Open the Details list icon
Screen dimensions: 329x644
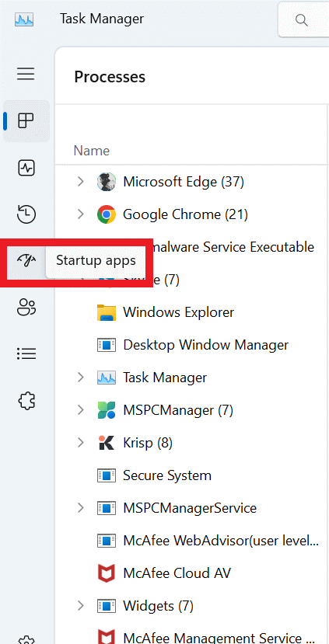26,353
